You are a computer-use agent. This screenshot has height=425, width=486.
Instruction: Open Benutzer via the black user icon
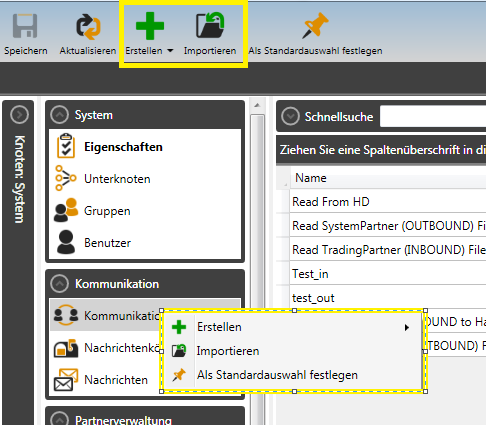coord(66,242)
